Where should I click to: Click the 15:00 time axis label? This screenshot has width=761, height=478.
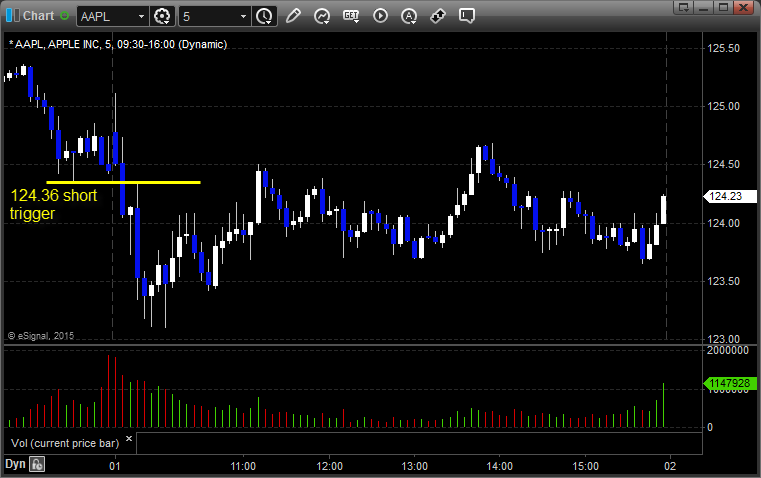(x=585, y=466)
